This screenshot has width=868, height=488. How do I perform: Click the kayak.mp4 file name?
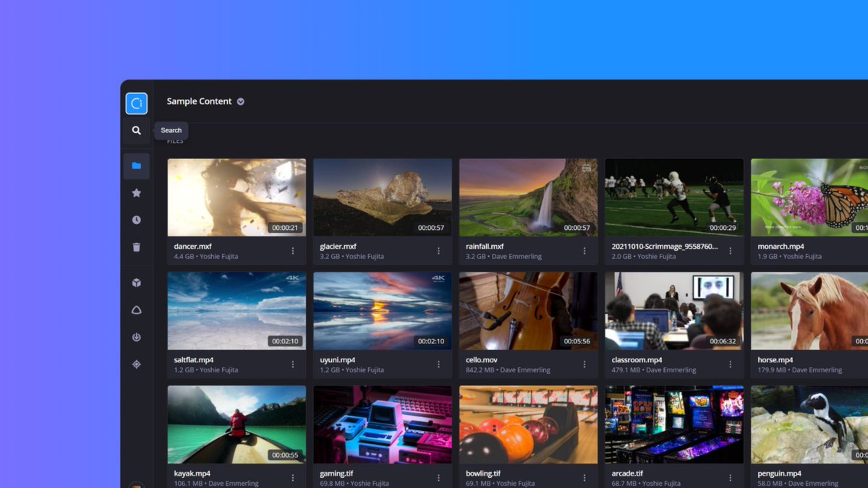point(192,473)
